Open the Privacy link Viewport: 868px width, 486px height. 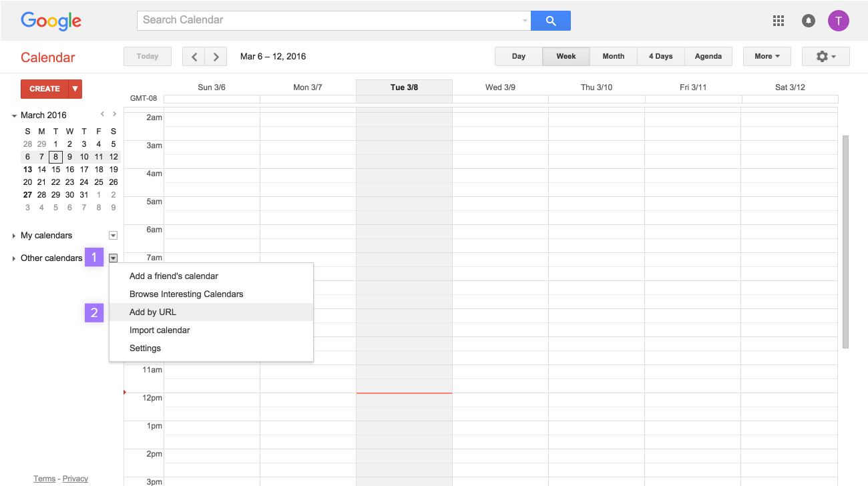point(75,479)
